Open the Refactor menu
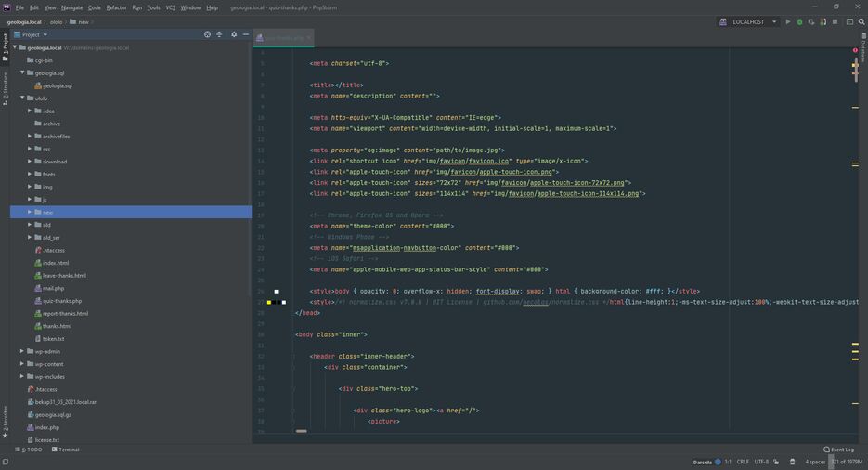The image size is (868, 470). click(116, 7)
